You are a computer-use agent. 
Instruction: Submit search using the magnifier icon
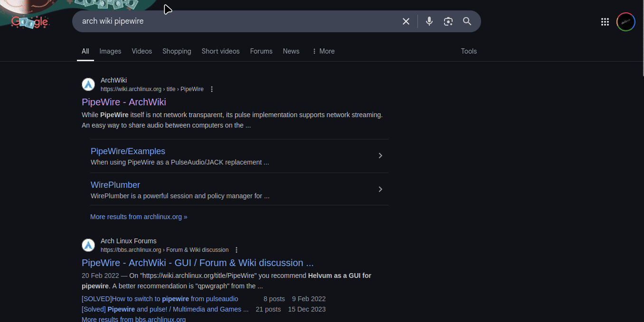[x=467, y=21]
